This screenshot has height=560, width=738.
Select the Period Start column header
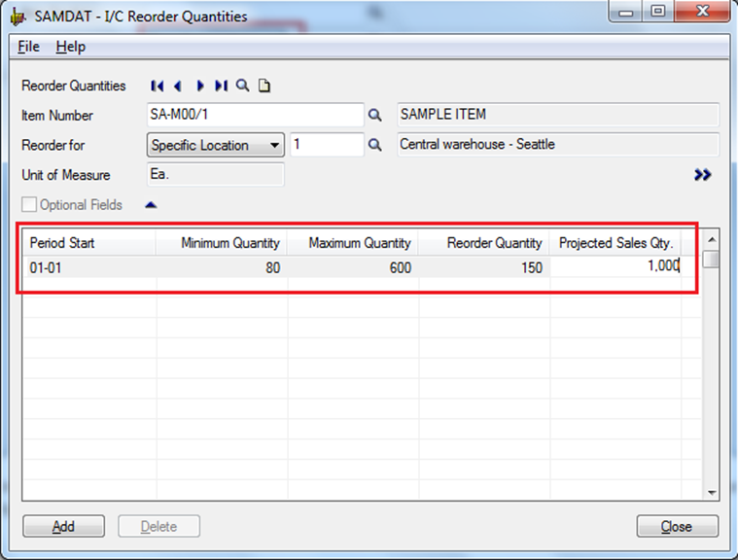point(89,243)
